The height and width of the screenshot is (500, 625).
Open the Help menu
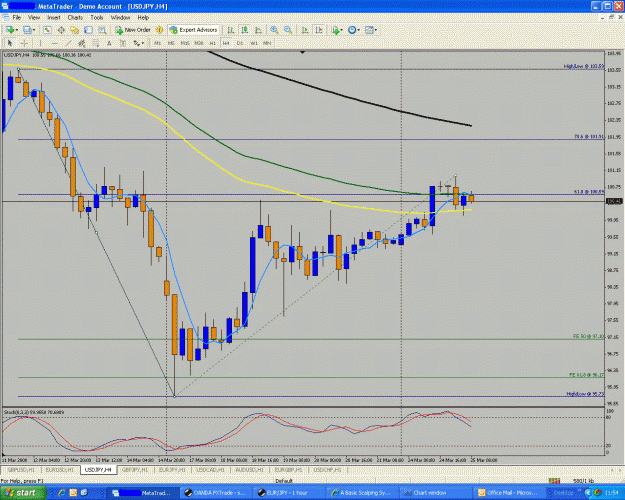[x=143, y=18]
